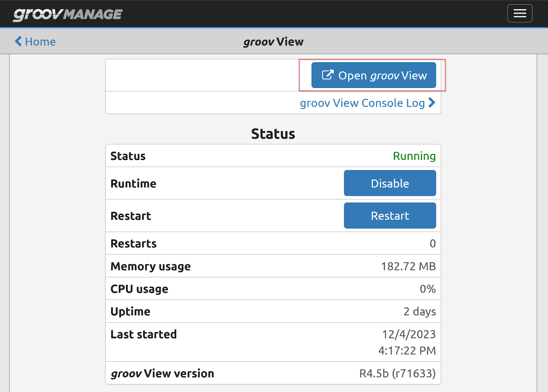Click the Restarts row label
The height and width of the screenshot is (392, 548).
pyautogui.click(x=134, y=243)
